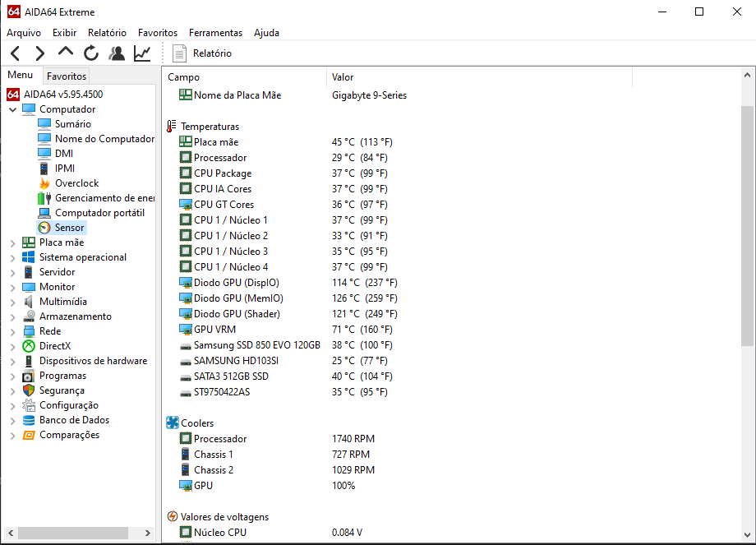Select Nome do Computador in the tree

[x=104, y=139]
